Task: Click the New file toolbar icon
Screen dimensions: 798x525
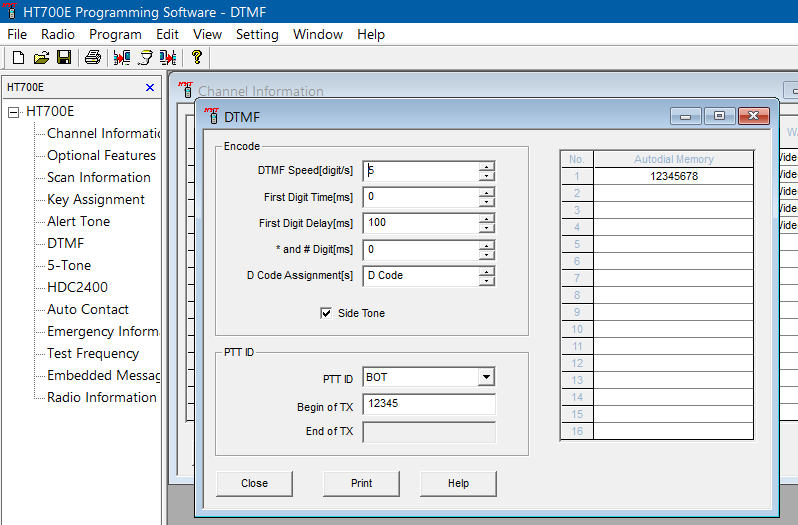Action: click(18, 58)
